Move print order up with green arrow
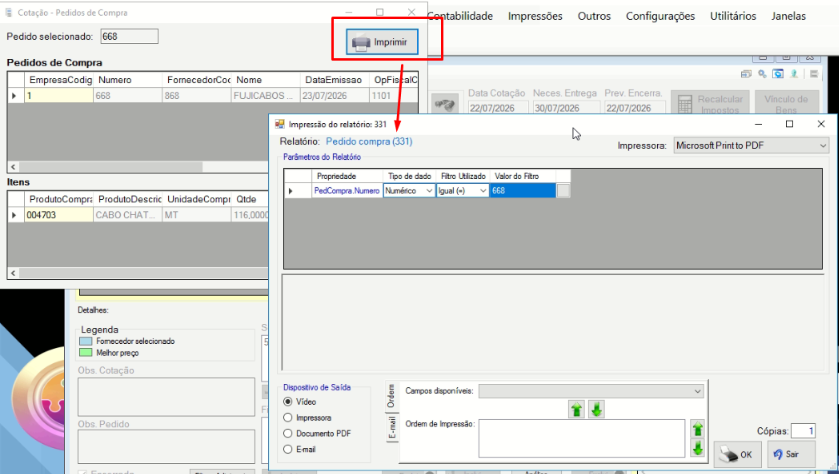839x474 pixels. 698,429
